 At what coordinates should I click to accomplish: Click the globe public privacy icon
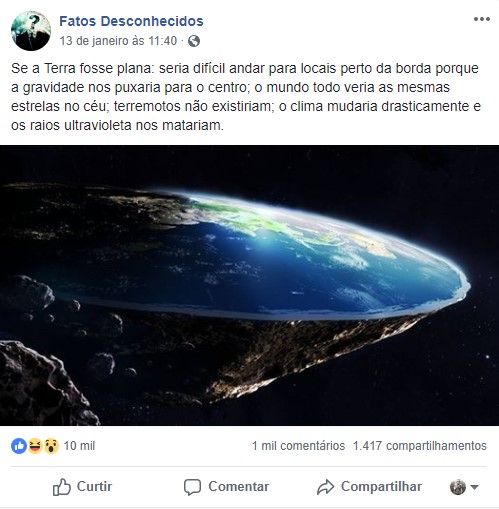tap(194, 41)
